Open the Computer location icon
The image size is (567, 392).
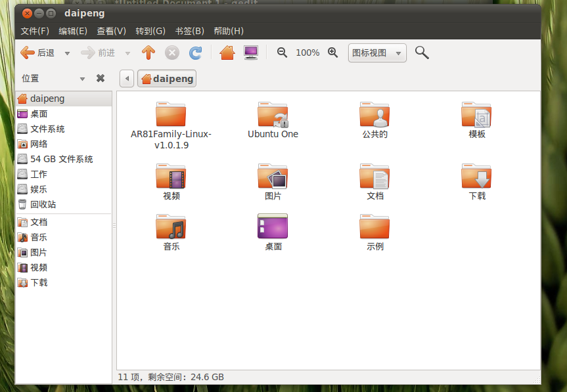coord(251,53)
